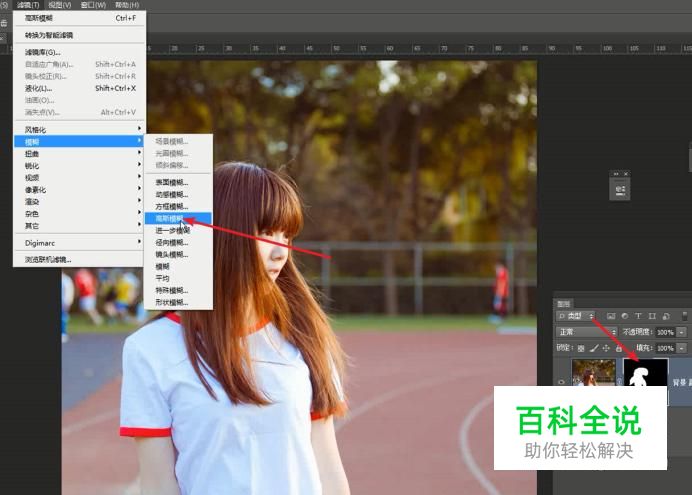The image size is (692, 495).
Task: Lock image pixels brush icon
Action: [594, 348]
